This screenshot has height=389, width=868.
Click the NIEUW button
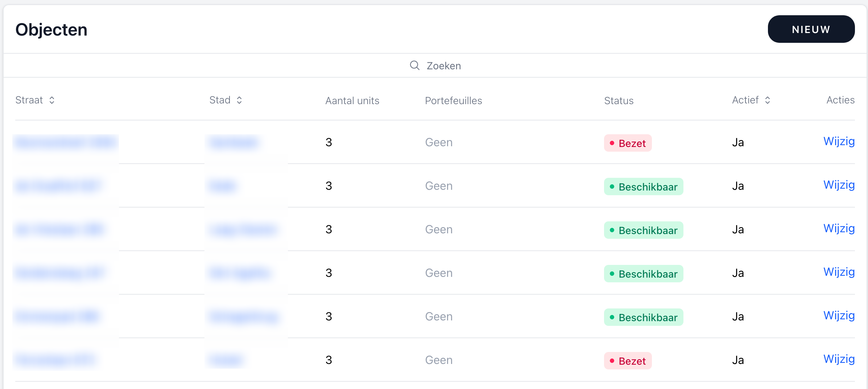click(x=811, y=29)
